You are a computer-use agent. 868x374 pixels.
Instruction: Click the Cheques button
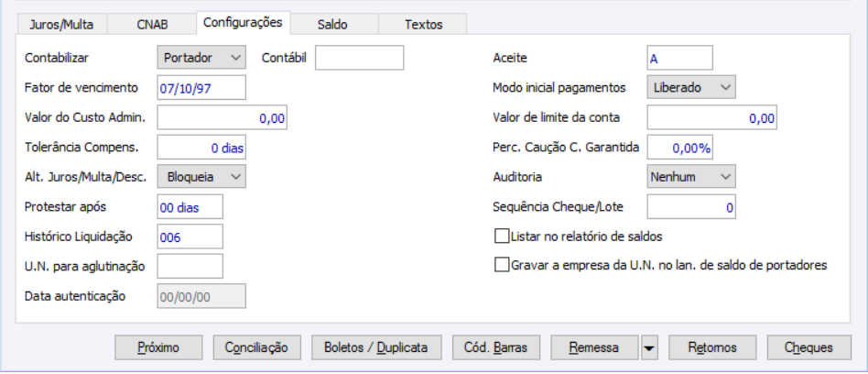(x=808, y=347)
